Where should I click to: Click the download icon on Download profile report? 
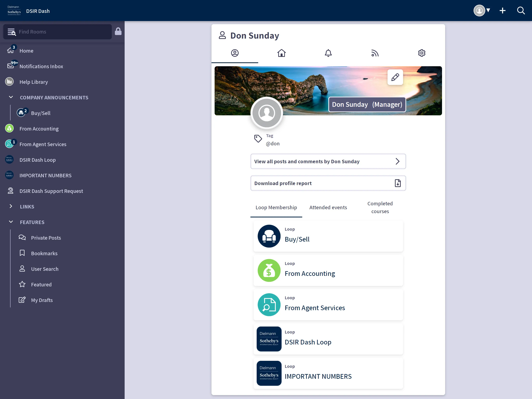pos(398,183)
